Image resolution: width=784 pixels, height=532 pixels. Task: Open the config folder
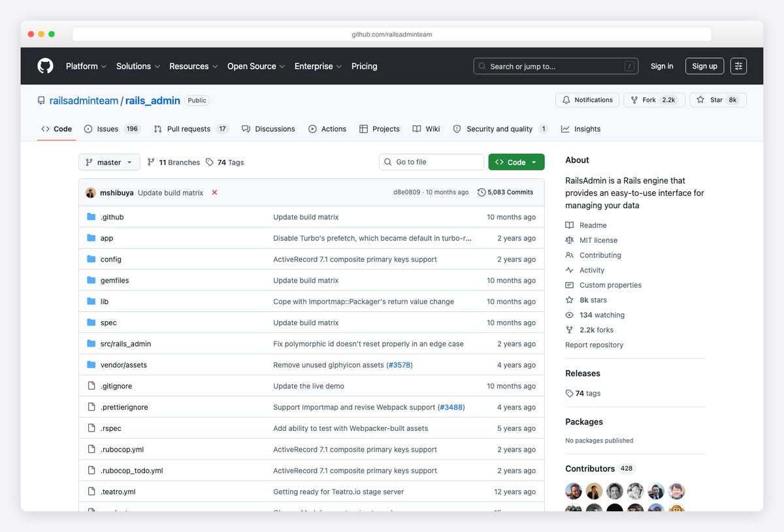[111, 259]
